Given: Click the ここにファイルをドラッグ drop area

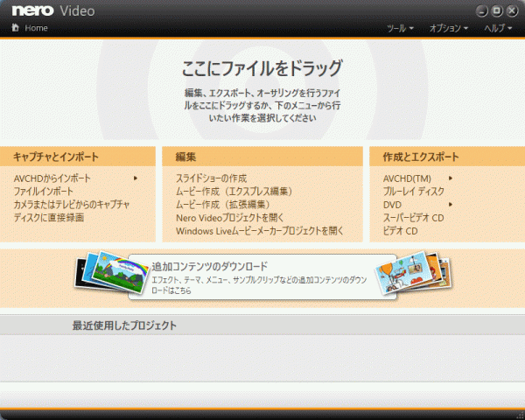Looking at the screenshot, I should click(x=262, y=90).
